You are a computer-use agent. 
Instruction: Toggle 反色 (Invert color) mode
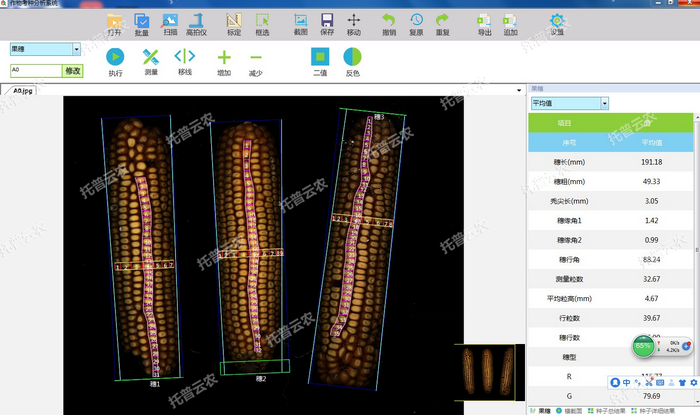[x=353, y=58]
